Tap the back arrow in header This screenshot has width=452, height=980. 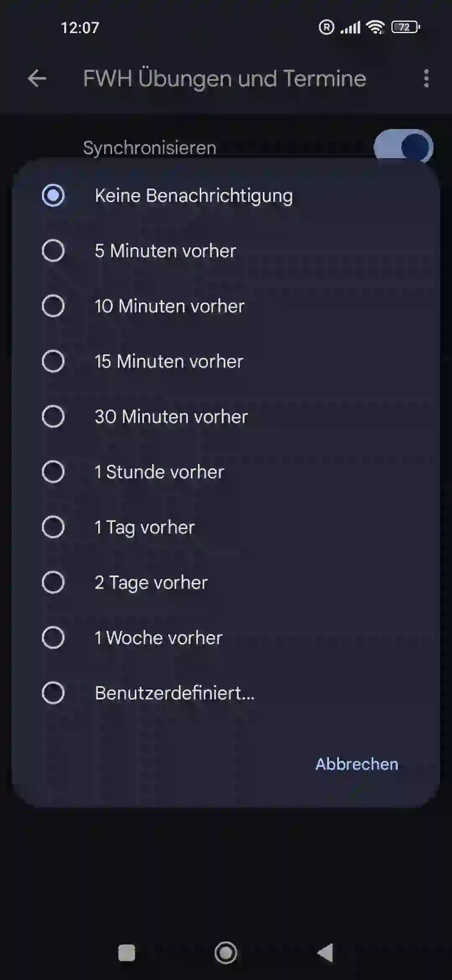coord(37,78)
